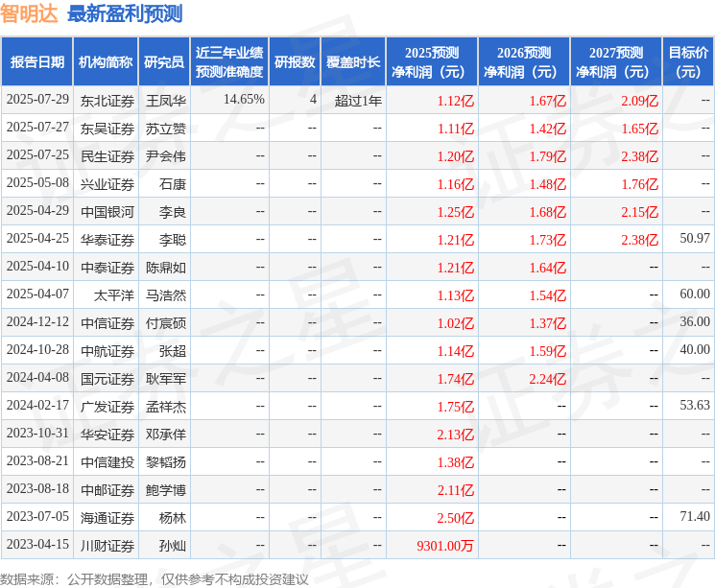Select the 研报数 column header

tap(295, 62)
